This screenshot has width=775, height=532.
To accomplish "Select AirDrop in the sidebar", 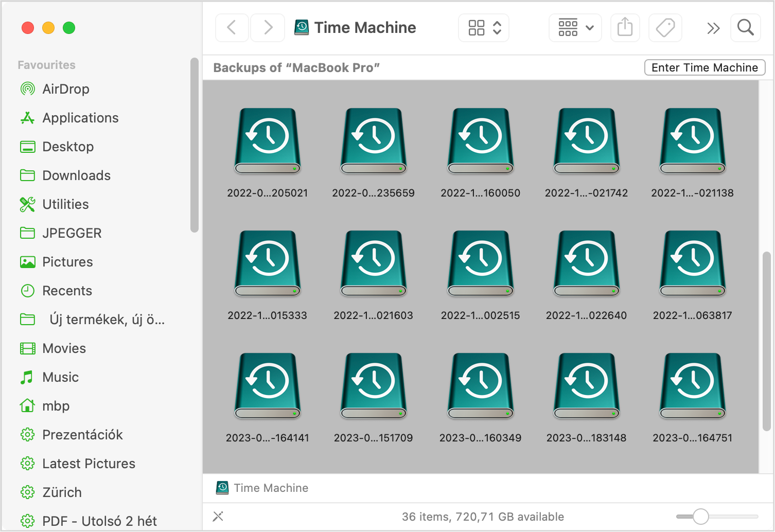I will tap(65, 89).
